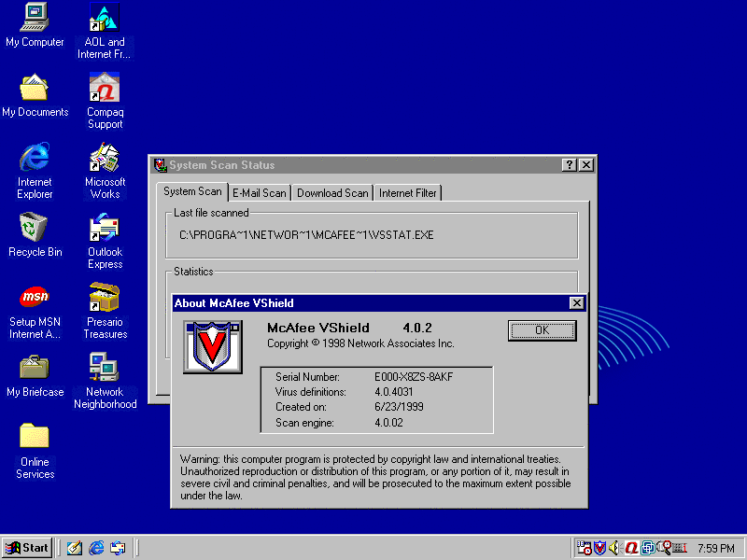Click the product version number 4.0.2
This screenshot has height=560, width=747.
[417, 328]
